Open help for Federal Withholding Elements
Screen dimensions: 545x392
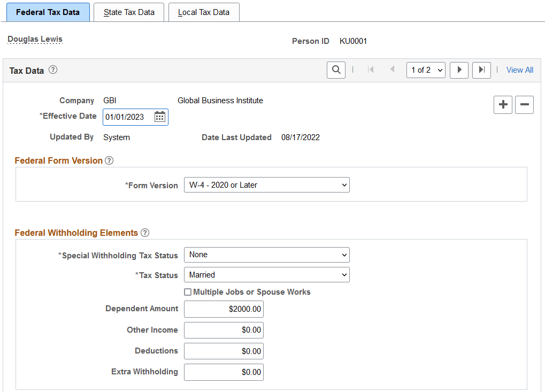pos(144,233)
